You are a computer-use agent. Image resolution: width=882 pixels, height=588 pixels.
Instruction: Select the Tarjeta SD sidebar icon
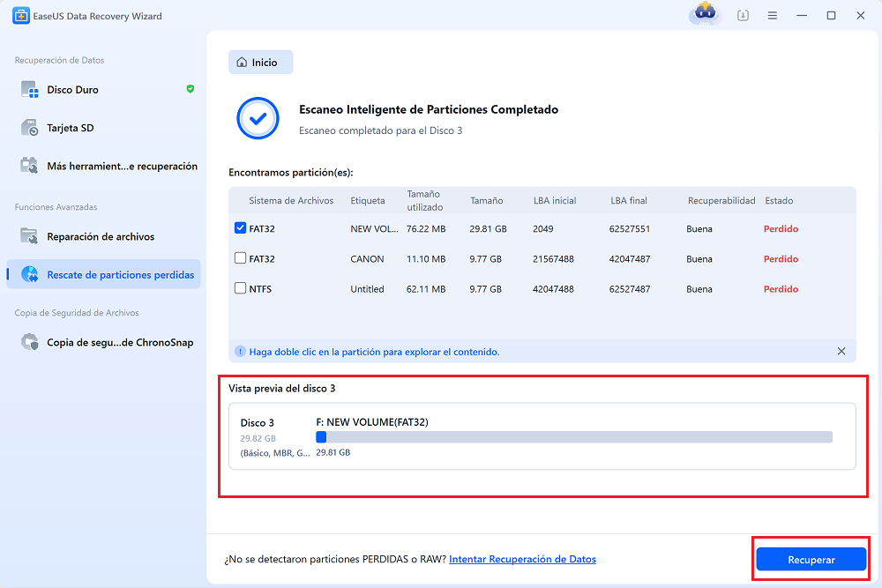pos(29,128)
